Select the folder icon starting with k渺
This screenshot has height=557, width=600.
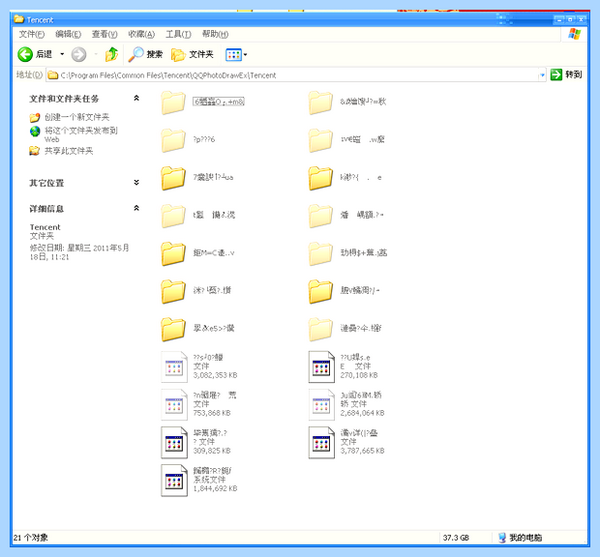coord(320,178)
